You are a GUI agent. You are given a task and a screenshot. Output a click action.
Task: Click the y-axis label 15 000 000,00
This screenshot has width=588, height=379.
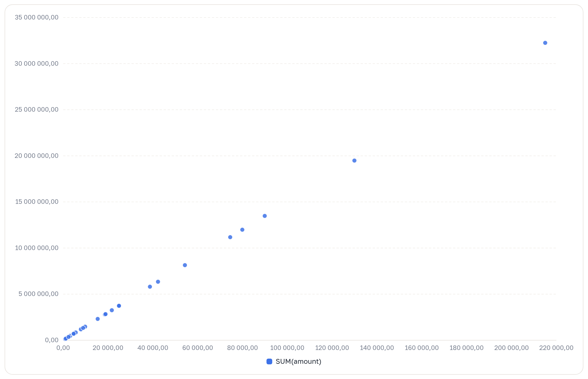36,202
